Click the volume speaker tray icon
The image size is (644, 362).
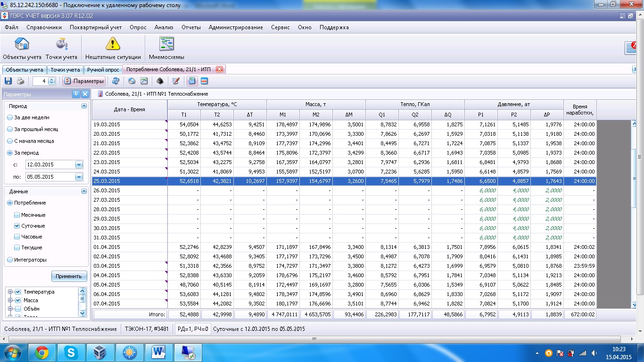[x=594, y=353]
